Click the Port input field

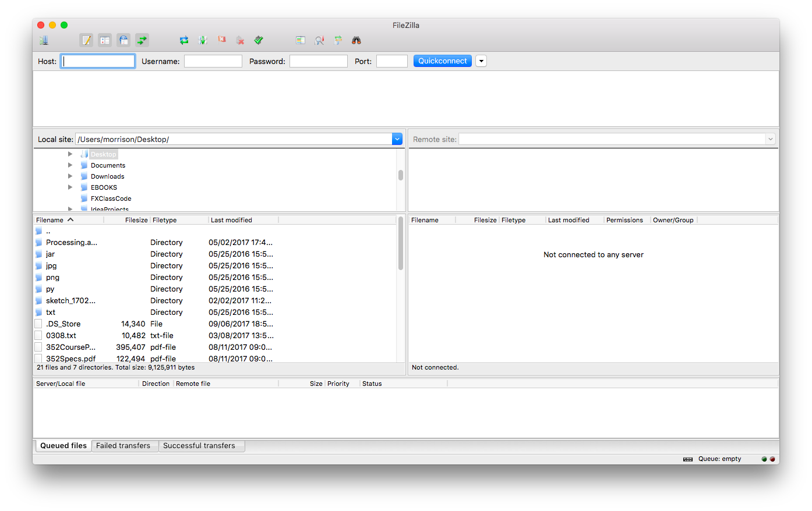(x=392, y=61)
